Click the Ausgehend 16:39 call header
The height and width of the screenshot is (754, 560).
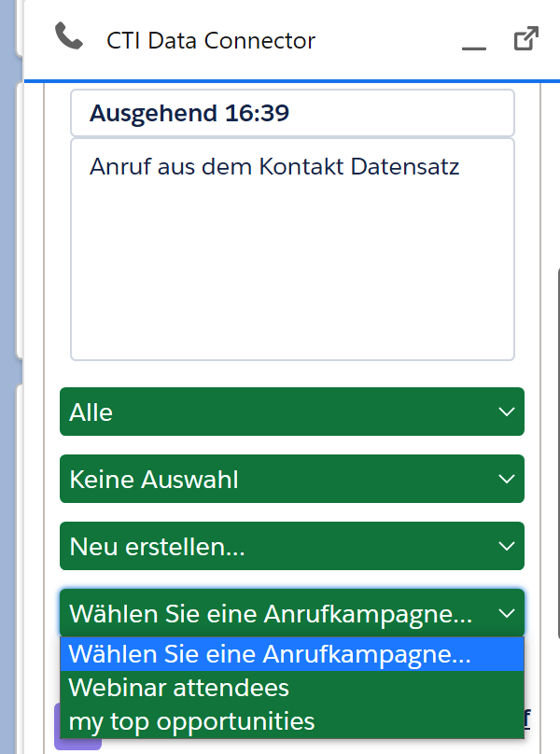[x=292, y=113]
